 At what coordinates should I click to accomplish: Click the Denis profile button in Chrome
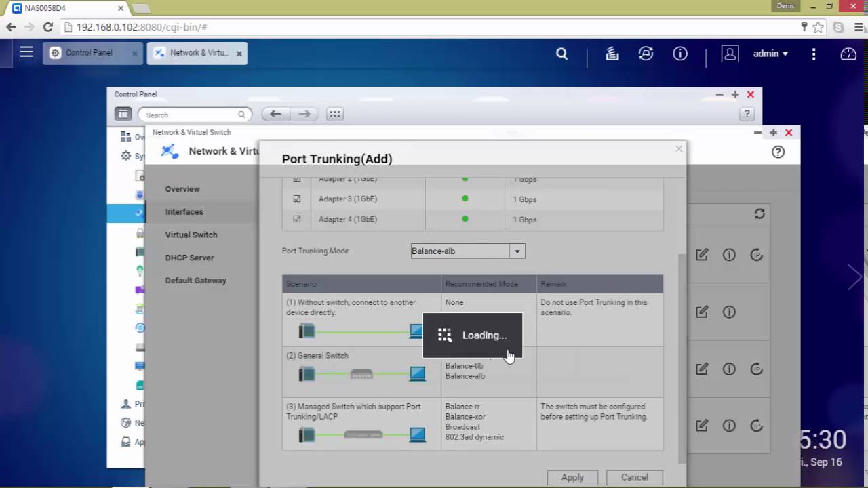[x=785, y=6]
